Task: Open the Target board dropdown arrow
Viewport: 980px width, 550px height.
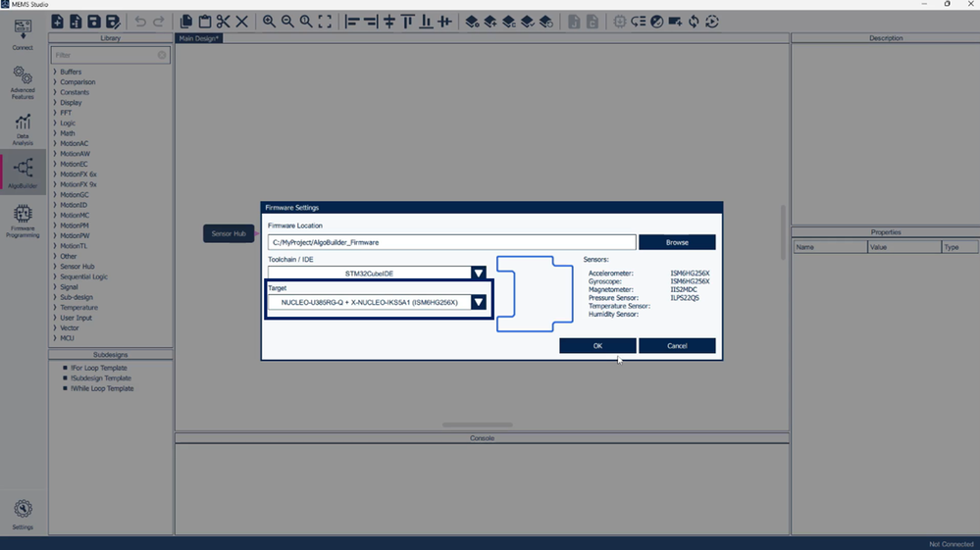Action: click(478, 302)
